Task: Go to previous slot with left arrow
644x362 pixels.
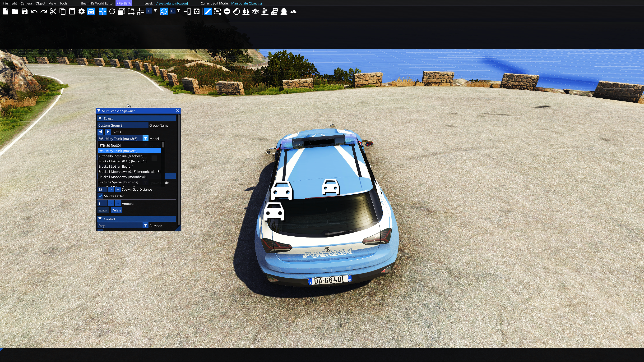Action: 100,132
